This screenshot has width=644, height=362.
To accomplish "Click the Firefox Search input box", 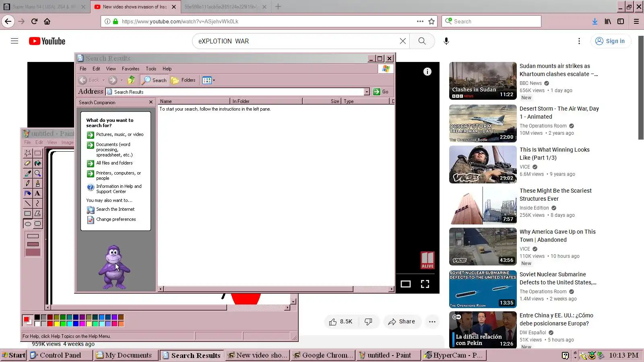I will [x=491, y=21].
